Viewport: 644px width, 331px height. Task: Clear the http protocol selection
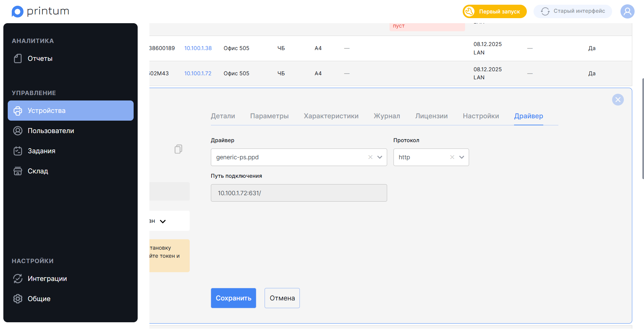click(x=452, y=157)
